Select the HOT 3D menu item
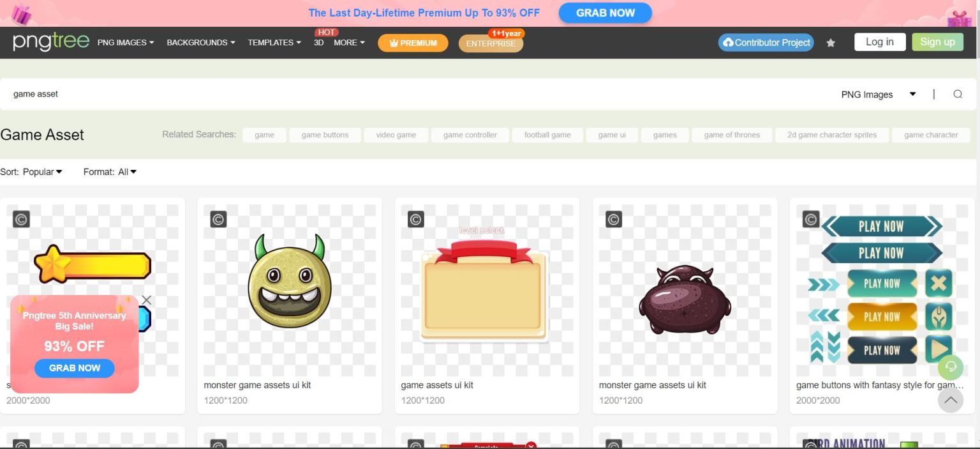The height and width of the screenshot is (449, 980). pos(318,43)
